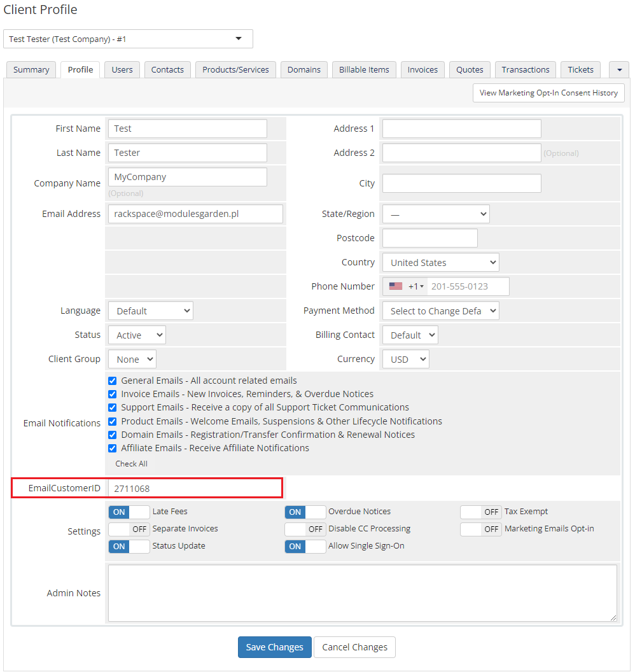Focus the Address 2 field
This screenshot has height=672, width=635.
pos(462,153)
